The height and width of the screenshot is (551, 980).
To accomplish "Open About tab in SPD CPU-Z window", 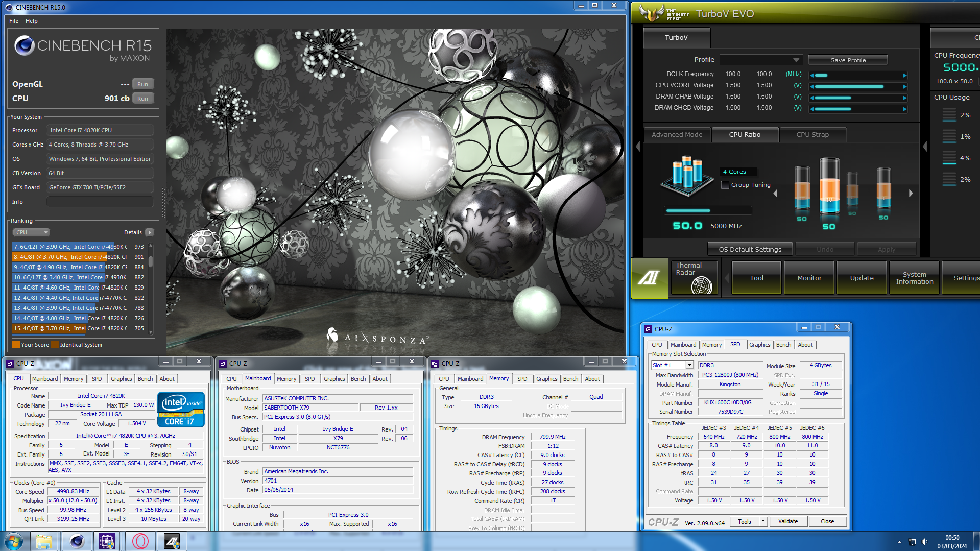I will click(x=805, y=345).
